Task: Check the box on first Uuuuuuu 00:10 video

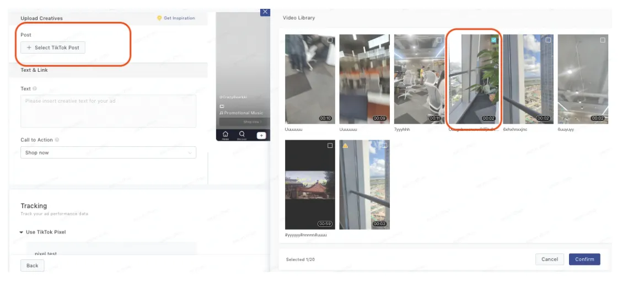Action: [x=330, y=40]
